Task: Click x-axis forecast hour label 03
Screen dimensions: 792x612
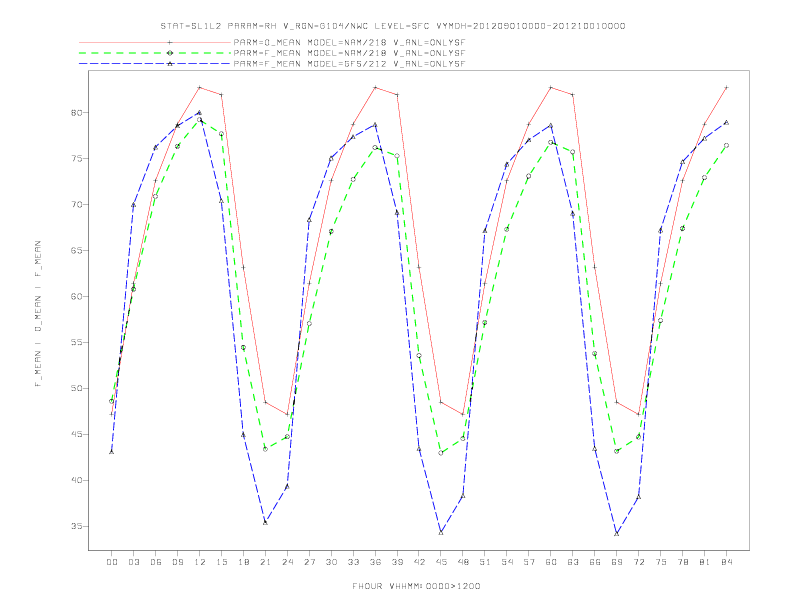Action: pos(134,562)
